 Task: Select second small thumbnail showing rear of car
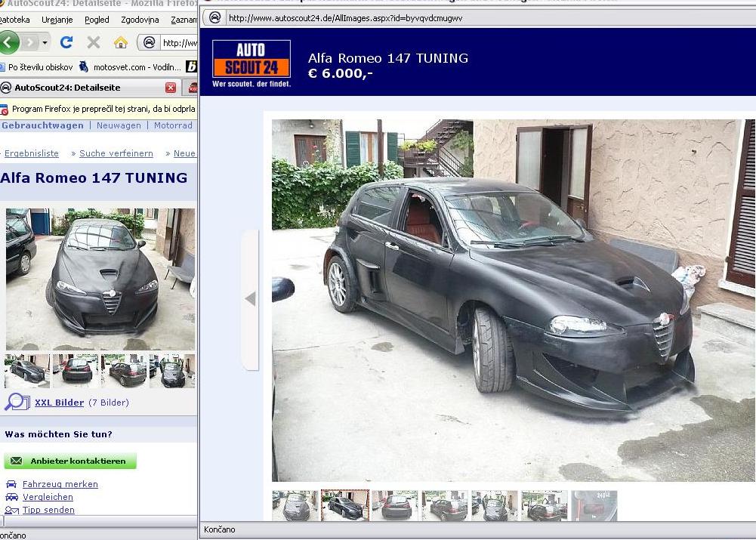click(x=76, y=372)
